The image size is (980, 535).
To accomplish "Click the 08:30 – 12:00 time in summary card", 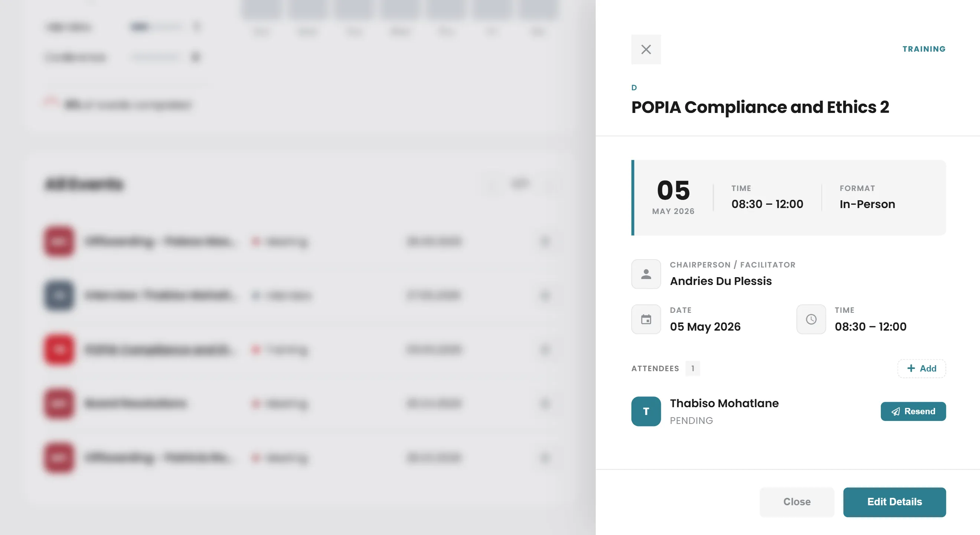I will pyautogui.click(x=767, y=204).
